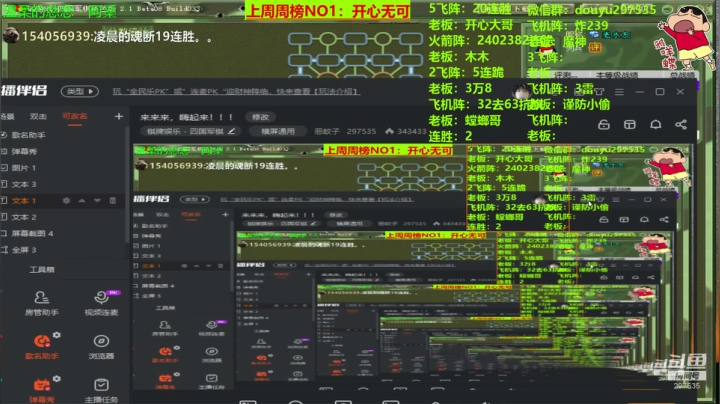
Task: Select the 弹幕秀 source row
Action: tap(63, 152)
